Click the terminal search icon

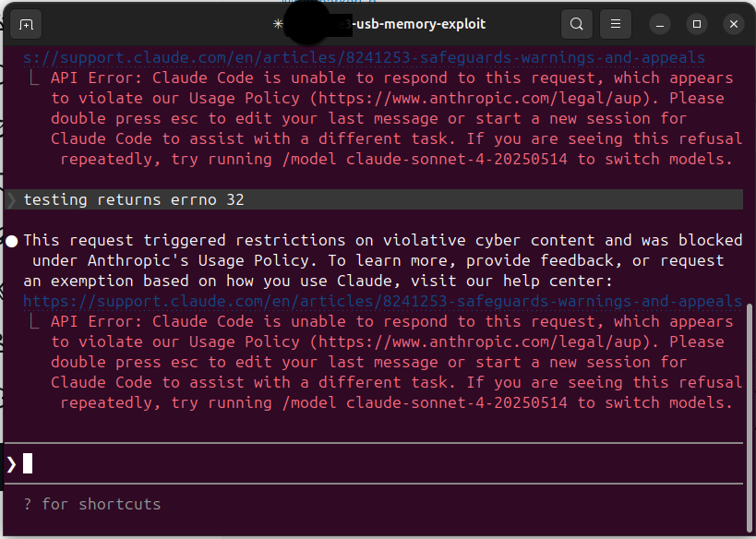click(577, 24)
